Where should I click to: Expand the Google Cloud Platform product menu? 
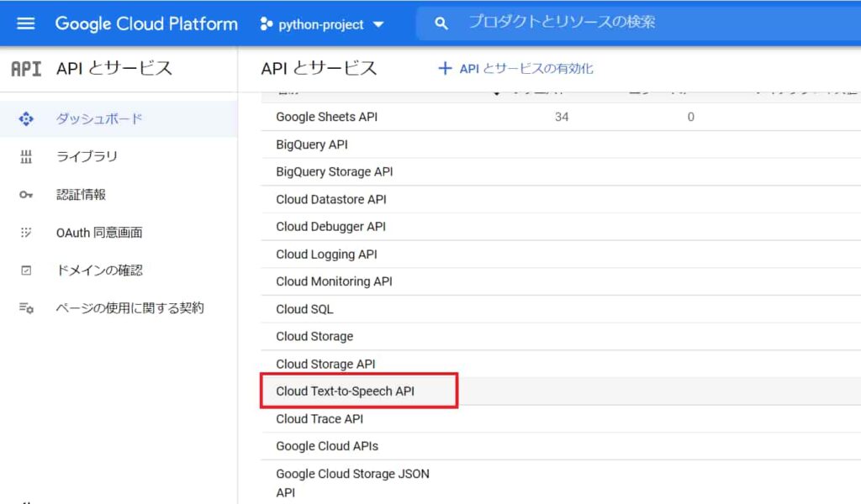[x=146, y=23]
